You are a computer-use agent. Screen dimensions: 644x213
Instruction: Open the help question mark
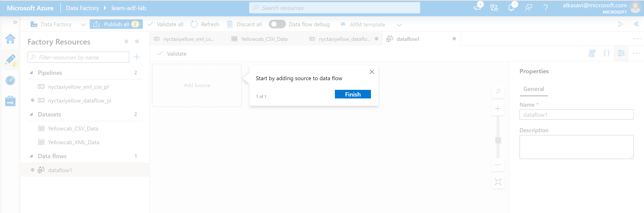click(545, 8)
